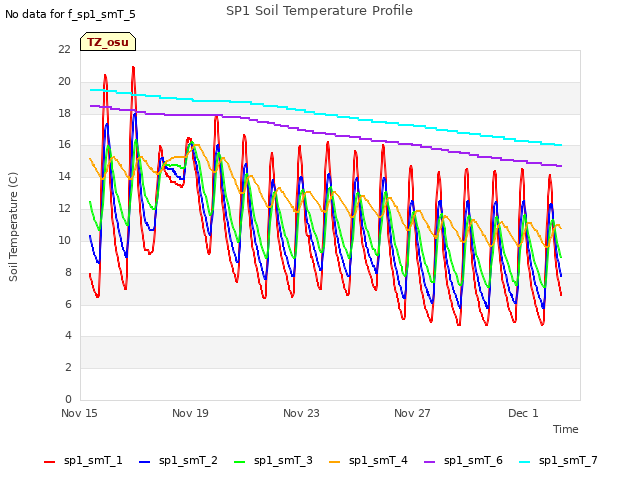Viewport: 640px width, 480px height.
Task: Toggle sp1_smT_6 series in legend
Action: point(463,461)
